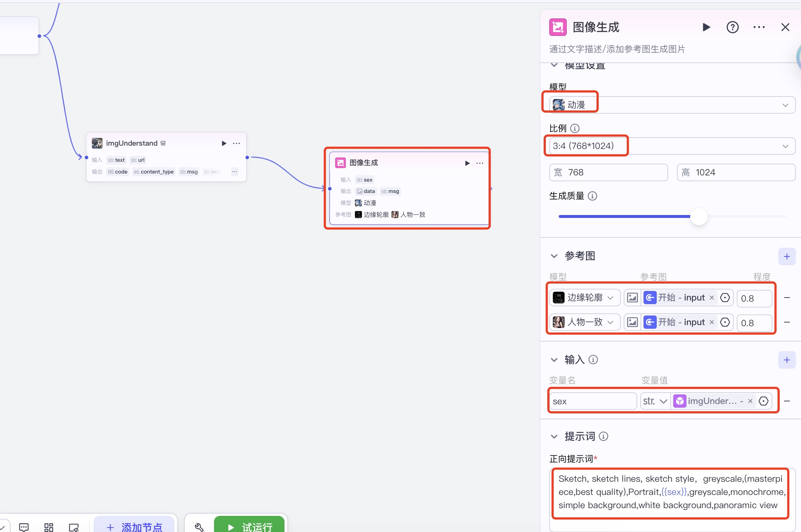Click the 提示词 info icon
Screen dimensions: 801x532
(x=604, y=436)
